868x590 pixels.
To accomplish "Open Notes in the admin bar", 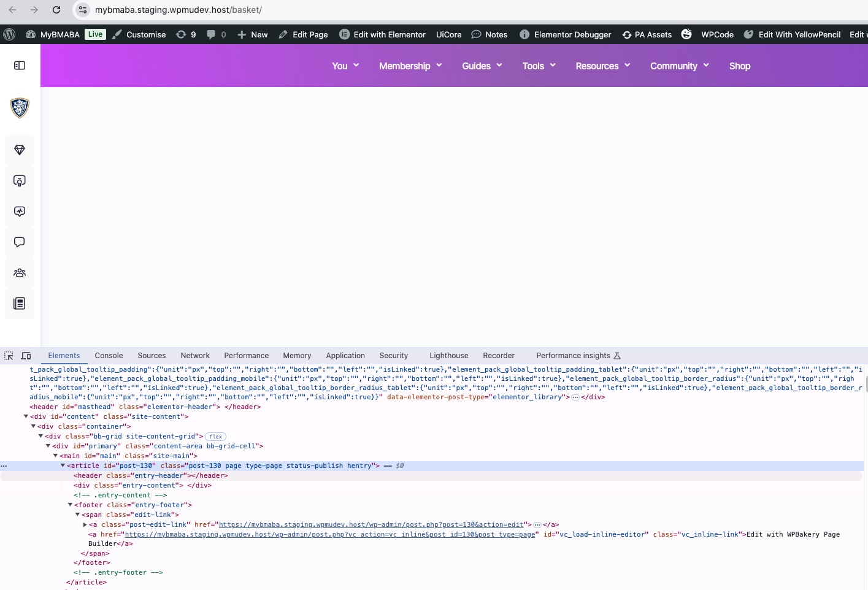I will (490, 34).
